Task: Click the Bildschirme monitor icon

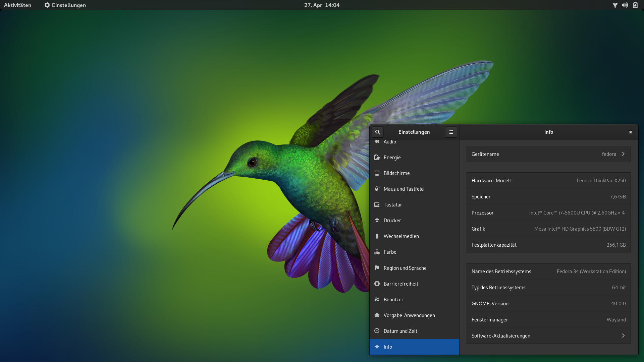Action: [x=377, y=173]
